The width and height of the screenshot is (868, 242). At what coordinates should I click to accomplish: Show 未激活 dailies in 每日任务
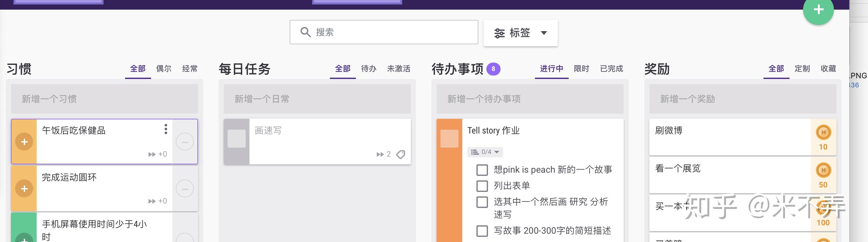399,69
